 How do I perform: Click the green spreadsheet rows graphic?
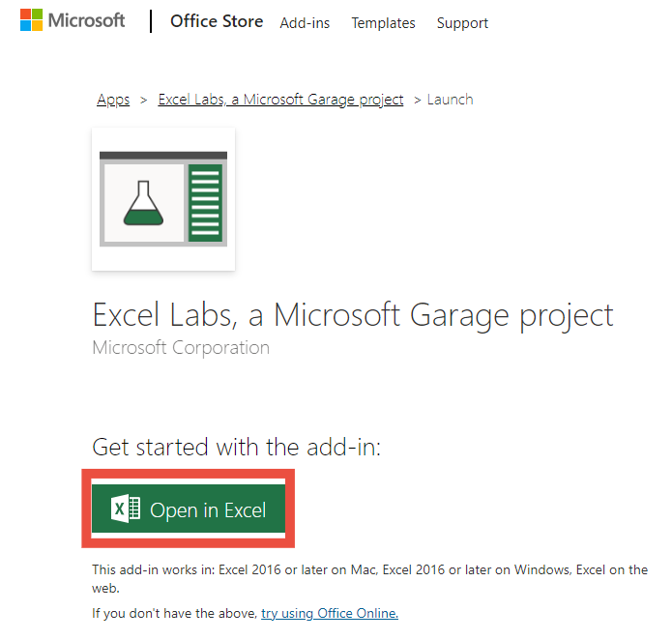click(205, 203)
